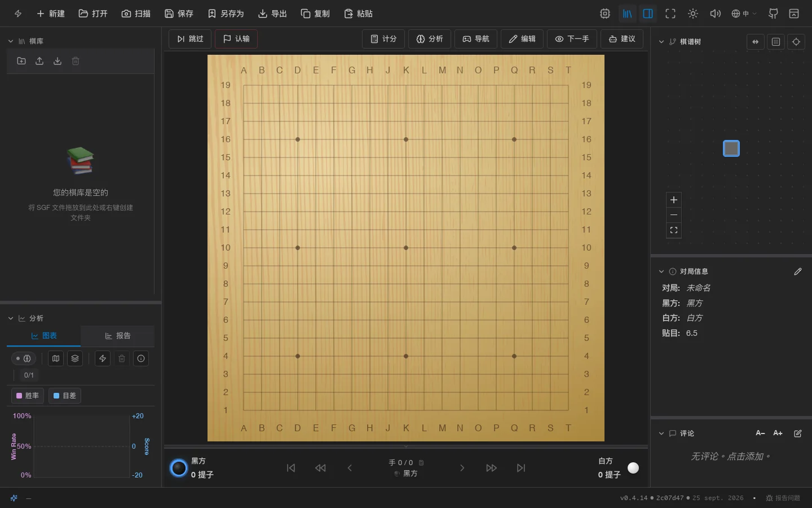
Task: Toggle the library panel icon in top bar
Action: coord(627,14)
